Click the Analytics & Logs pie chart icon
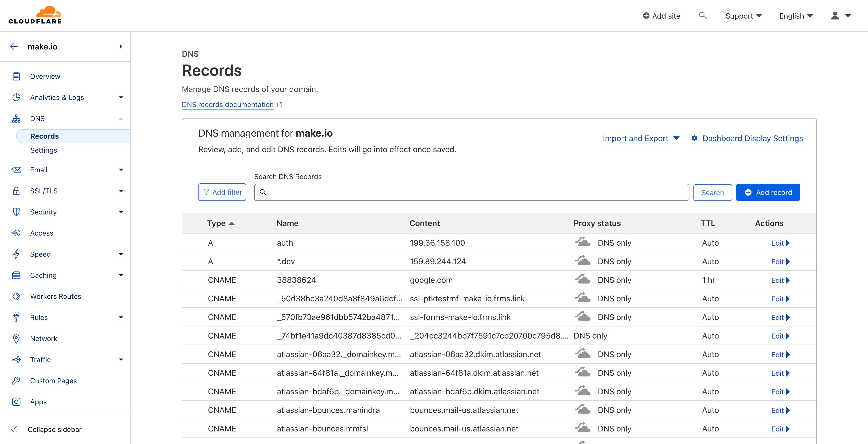The height and width of the screenshot is (444, 868). (x=16, y=97)
